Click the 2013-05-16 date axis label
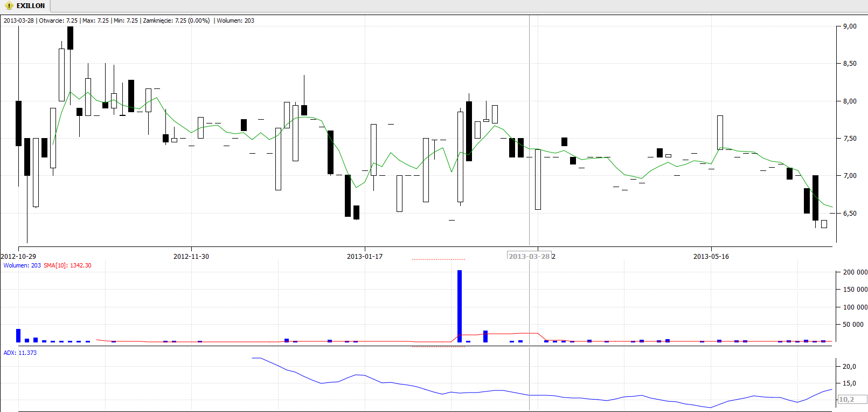This screenshot has width=868, height=412. coord(711,257)
